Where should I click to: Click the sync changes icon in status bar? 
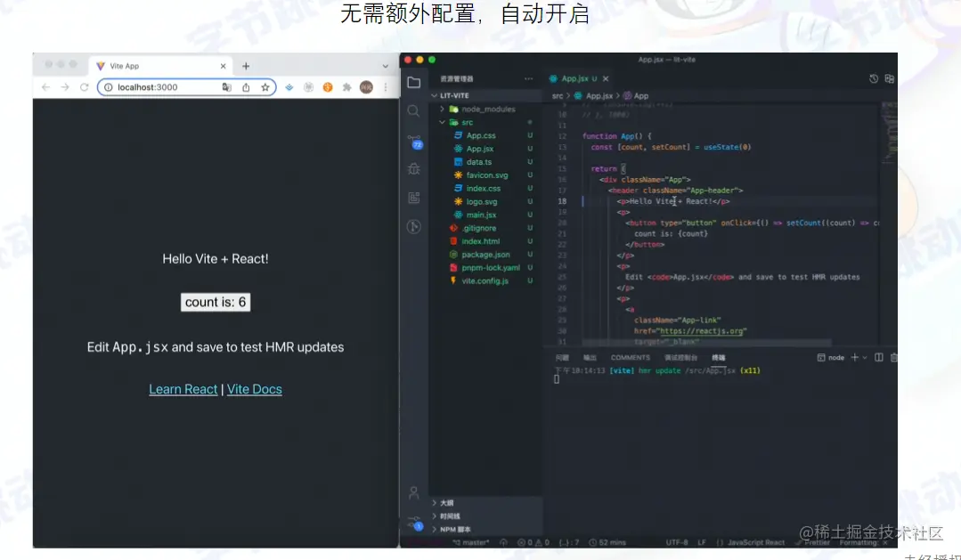coord(503,542)
